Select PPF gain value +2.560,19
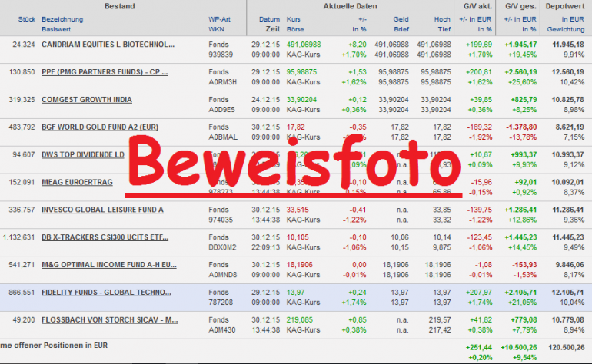The height and width of the screenshot is (364, 592). [x=520, y=72]
